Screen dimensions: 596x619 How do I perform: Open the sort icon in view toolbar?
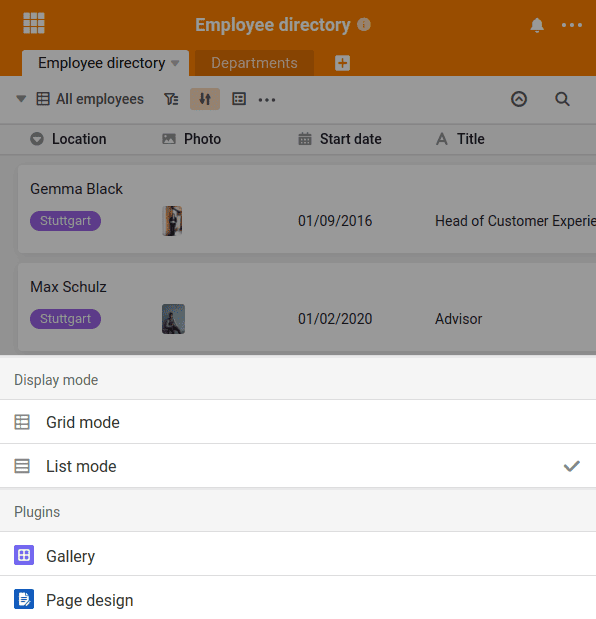click(x=205, y=99)
